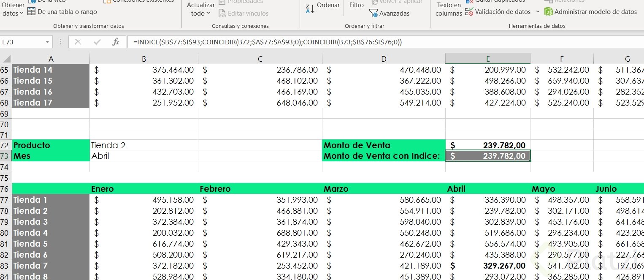Select column F header

click(x=562, y=59)
